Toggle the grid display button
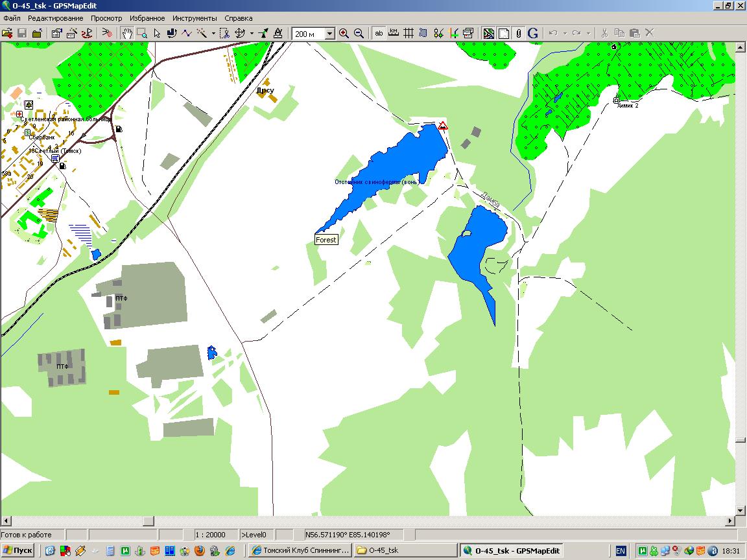 (x=409, y=33)
